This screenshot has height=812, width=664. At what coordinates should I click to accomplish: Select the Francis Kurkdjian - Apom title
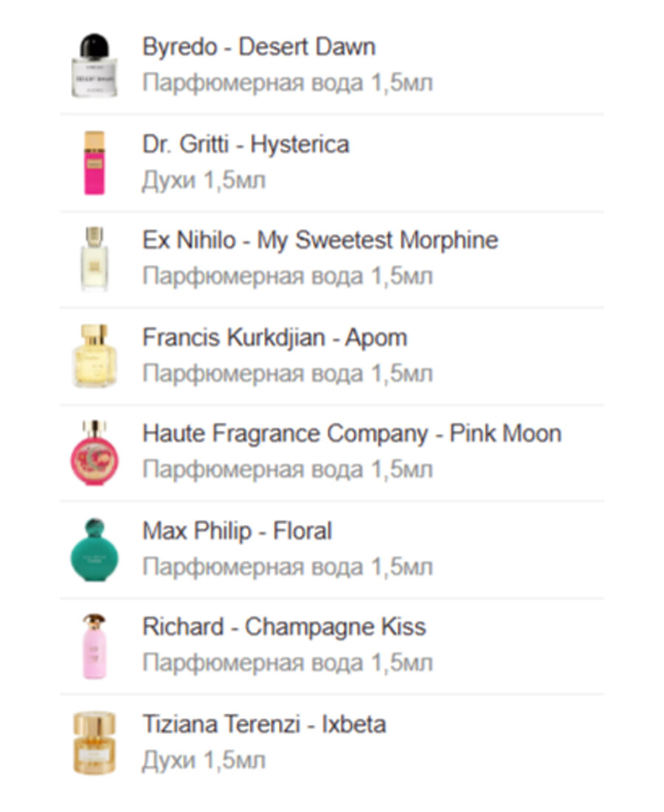[x=274, y=338]
